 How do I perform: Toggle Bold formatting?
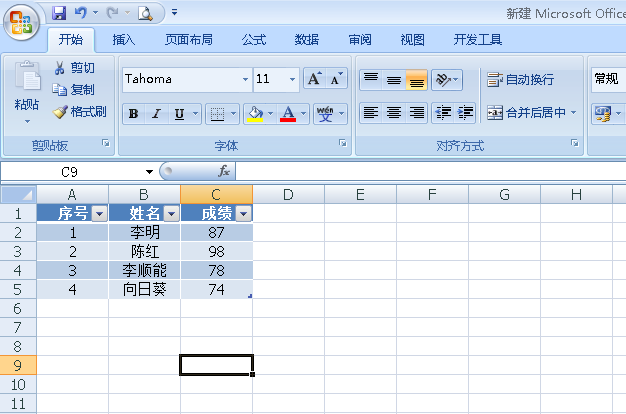(x=133, y=114)
